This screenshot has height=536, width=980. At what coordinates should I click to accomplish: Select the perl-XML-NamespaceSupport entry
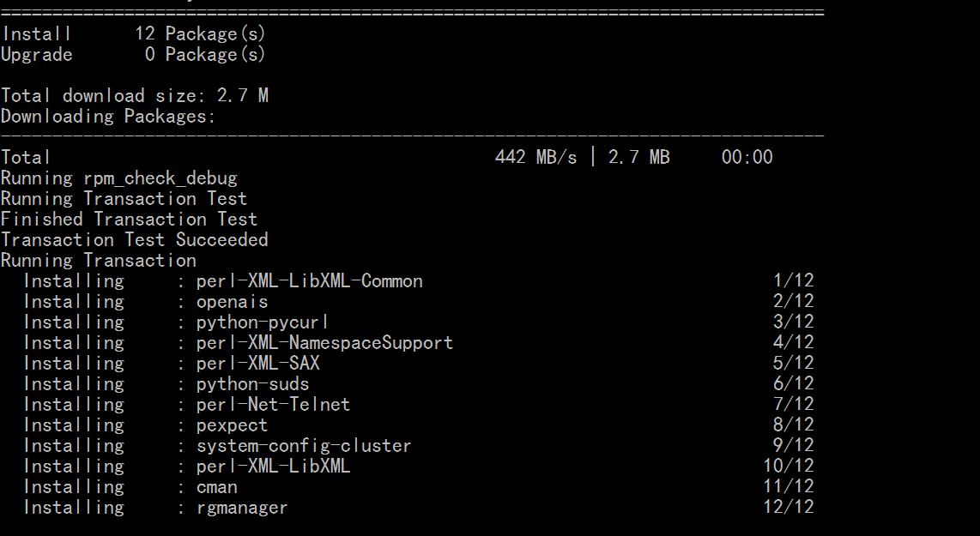click(324, 343)
